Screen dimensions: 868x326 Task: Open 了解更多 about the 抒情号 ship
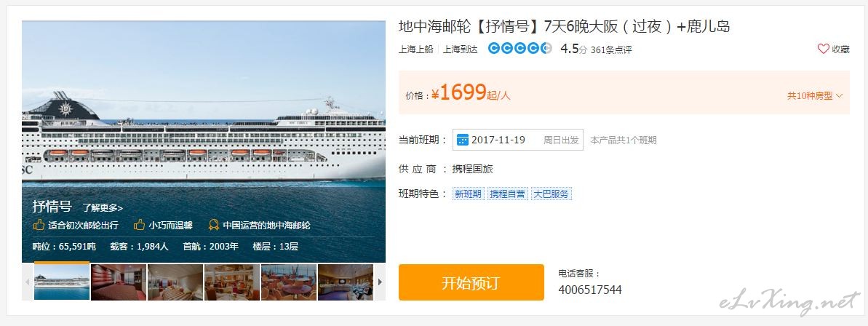[x=103, y=208]
